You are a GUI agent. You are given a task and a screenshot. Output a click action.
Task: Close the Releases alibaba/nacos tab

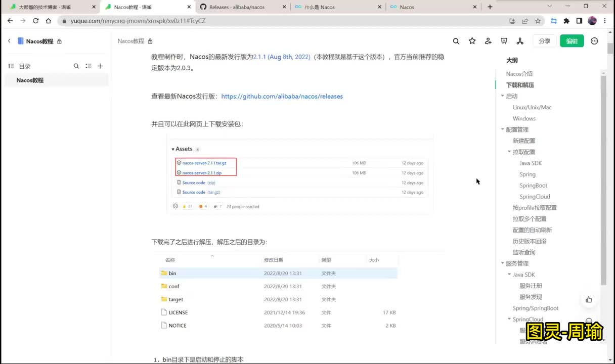284,7
